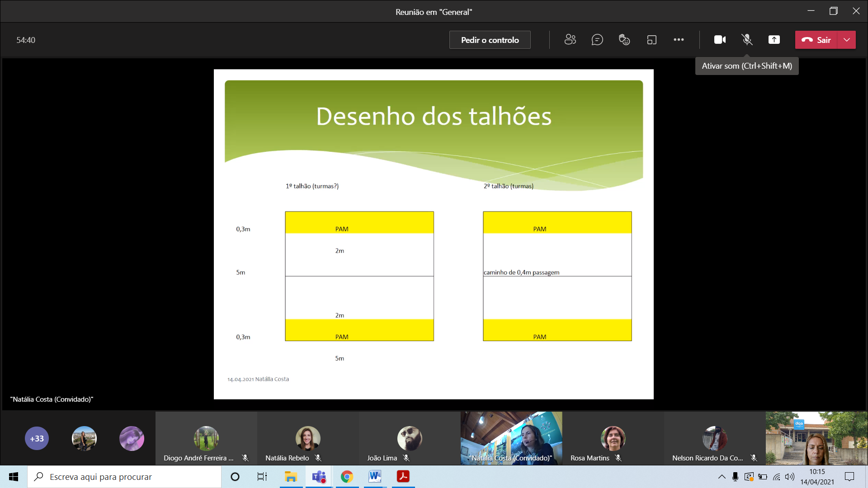The image size is (868, 488).
Task: Open Microsoft Word from the taskbar
Action: (x=375, y=477)
